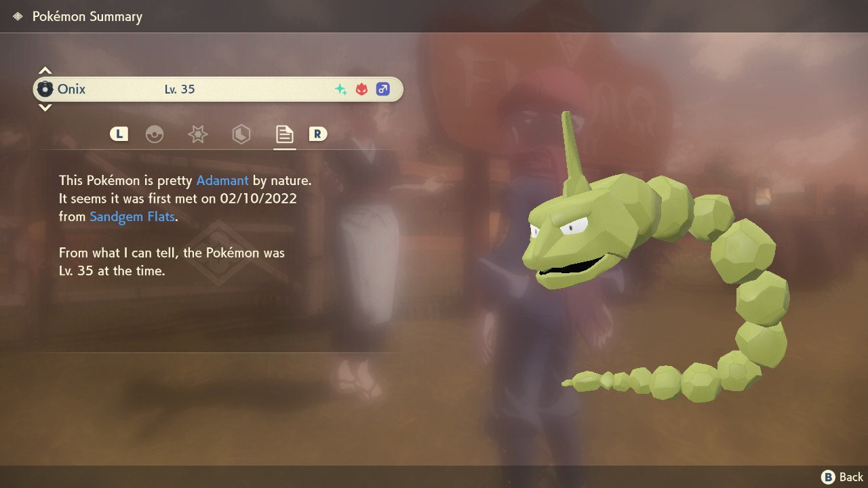Click the B Back button
868x488 pixels.
click(842, 477)
